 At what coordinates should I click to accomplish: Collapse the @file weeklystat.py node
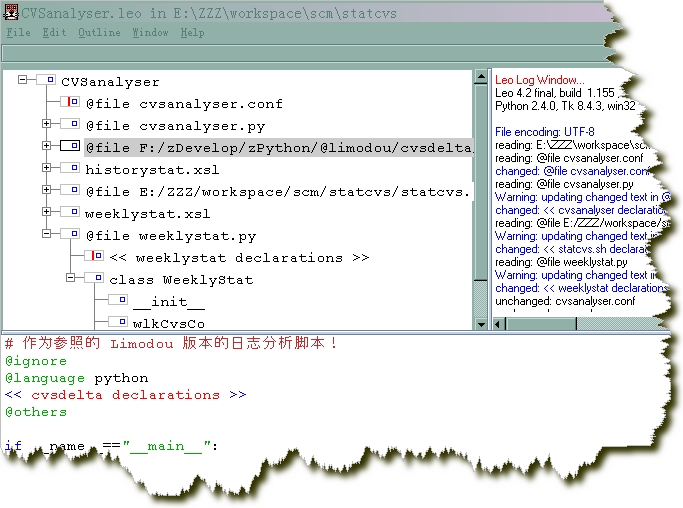pos(46,234)
